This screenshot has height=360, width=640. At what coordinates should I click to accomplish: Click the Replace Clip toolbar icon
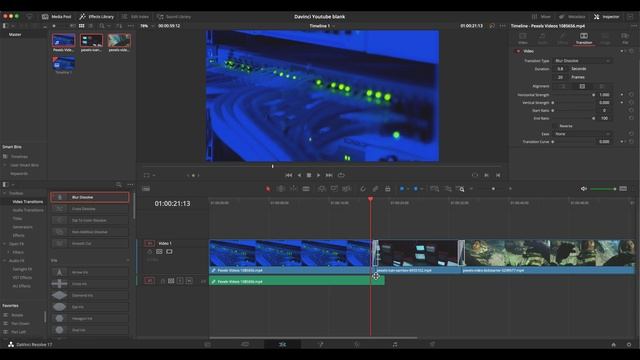pyautogui.click(x=347, y=189)
